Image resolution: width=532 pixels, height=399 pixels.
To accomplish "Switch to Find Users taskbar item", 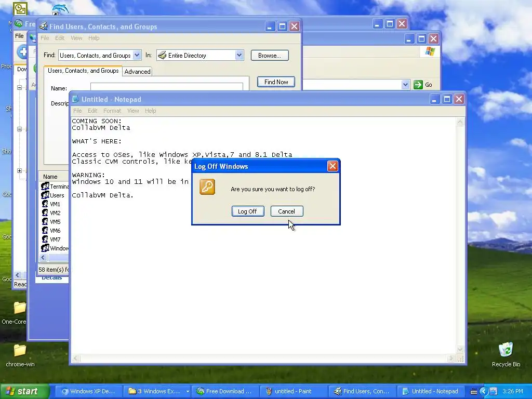I will click(362, 391).
